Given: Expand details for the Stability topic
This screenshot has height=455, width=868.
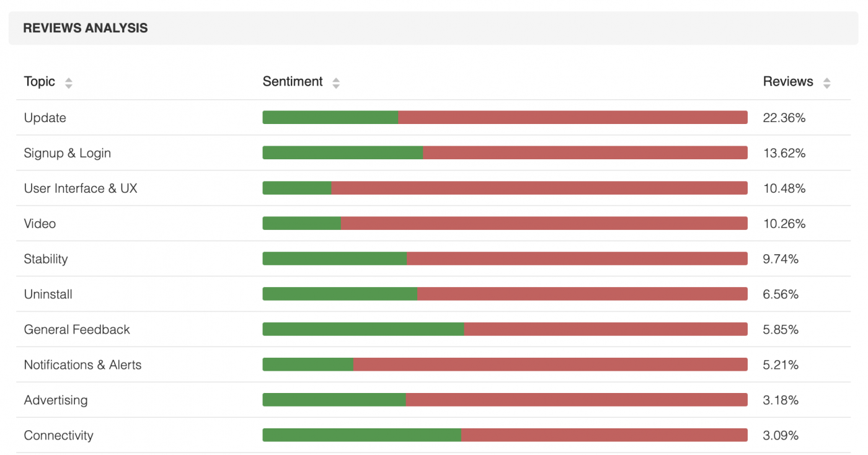Looking at the screenshot, I should [45, 258].
